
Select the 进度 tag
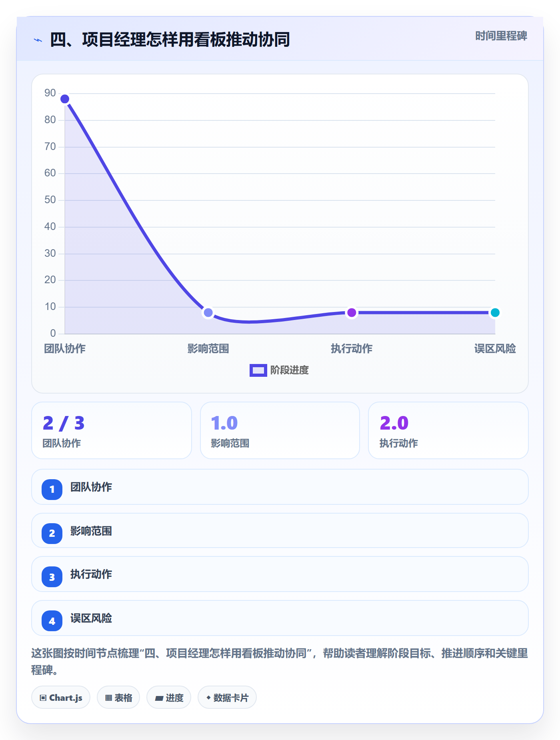(169, 698)
